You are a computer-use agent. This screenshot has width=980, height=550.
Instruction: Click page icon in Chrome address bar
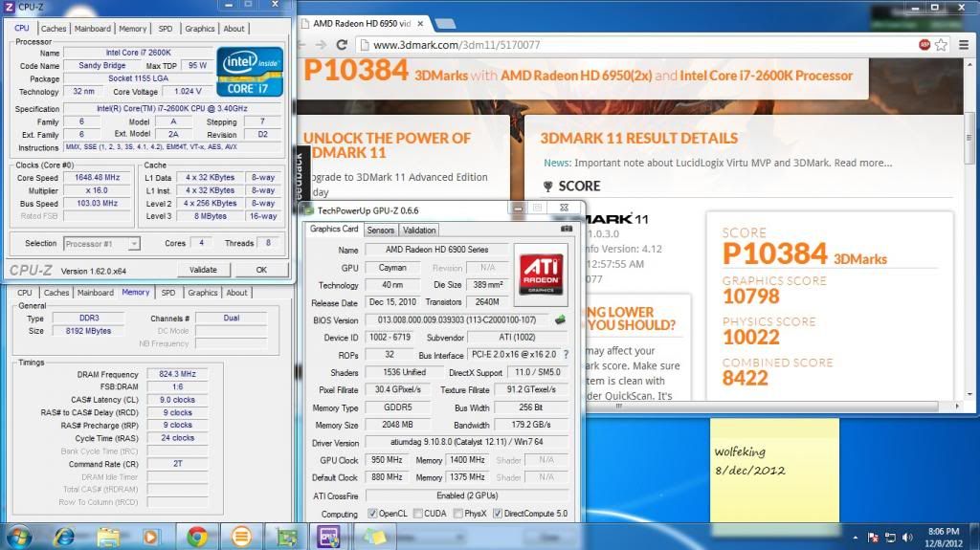363,45
